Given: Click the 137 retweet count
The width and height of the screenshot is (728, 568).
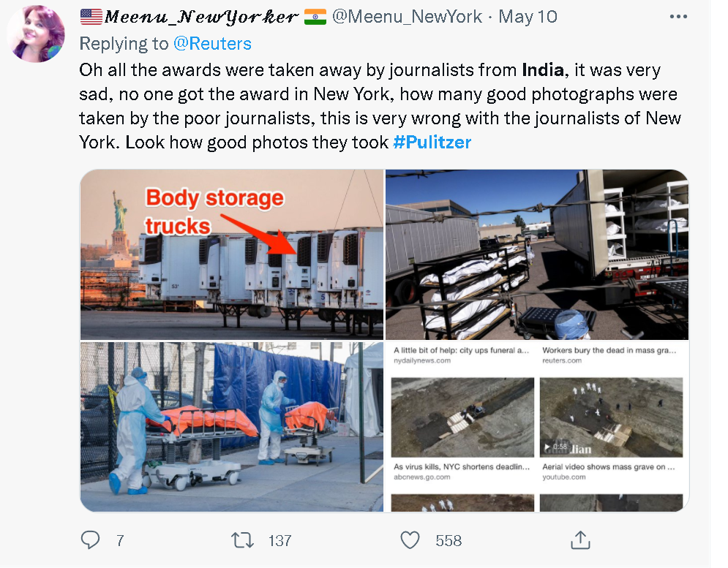Looking at the screenshot, I should [279, 540].
